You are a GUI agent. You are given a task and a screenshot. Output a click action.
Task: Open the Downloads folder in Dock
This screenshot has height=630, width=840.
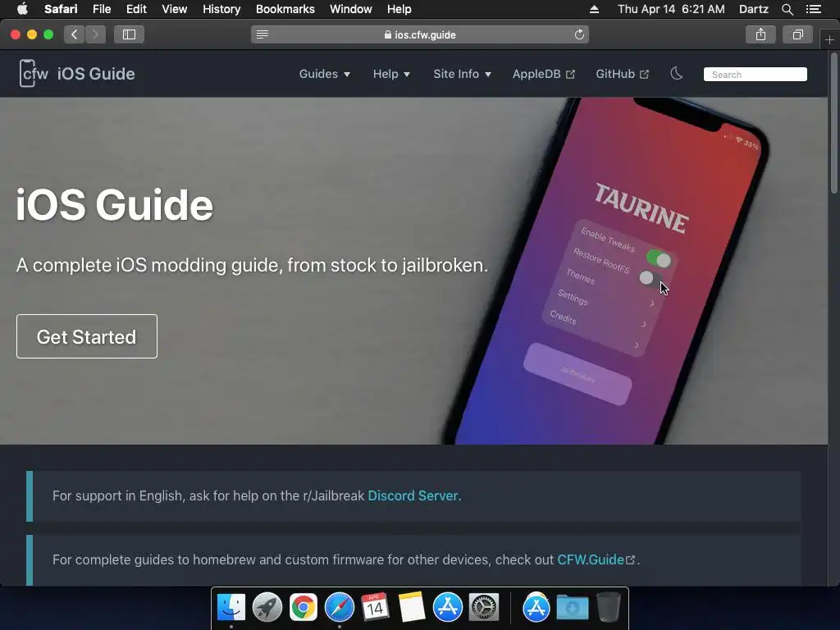pos(572,607)
